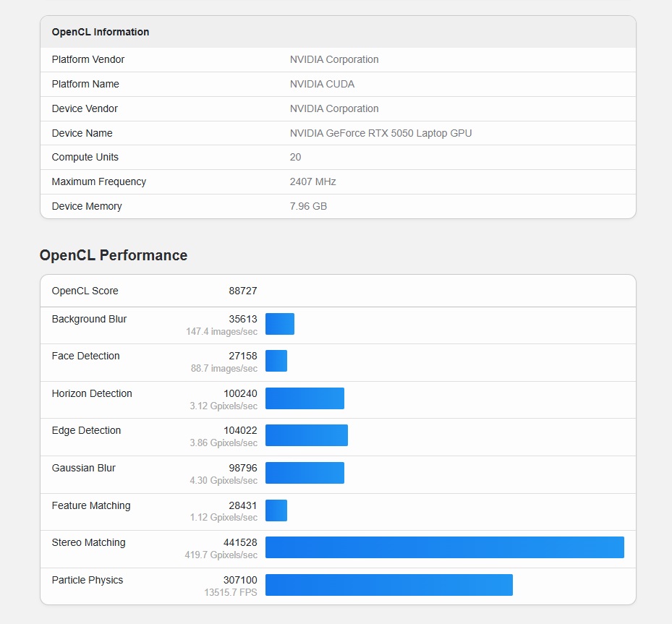
Task: Click the "4.30 Gpixels/sec" rate
Action: (x=224, y=481)
